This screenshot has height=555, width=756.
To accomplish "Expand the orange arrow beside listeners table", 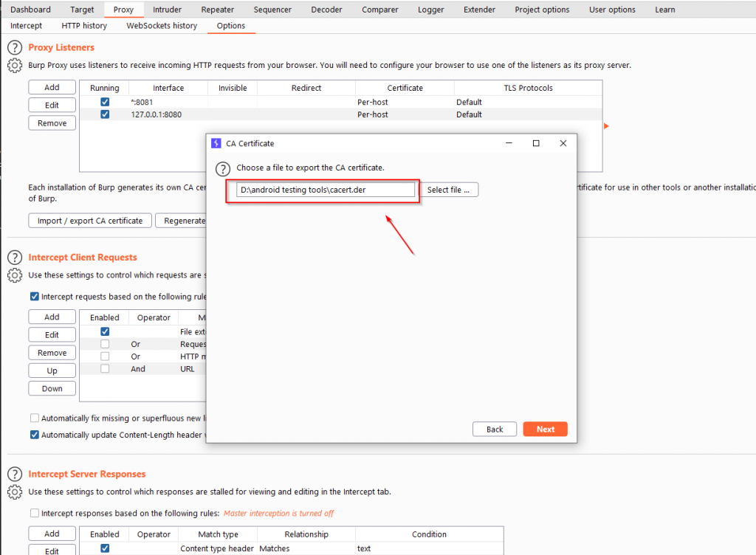I will coord(606,125).
